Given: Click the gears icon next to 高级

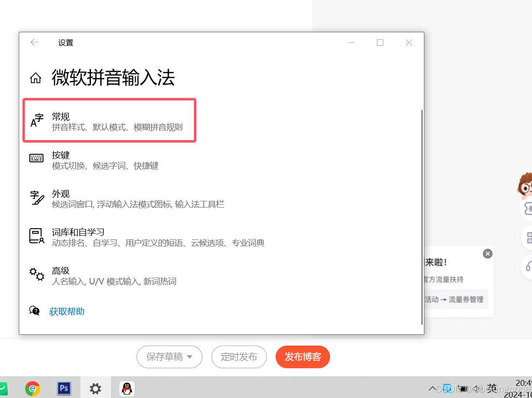Looking at the screenshot, I should pos(37,274).
